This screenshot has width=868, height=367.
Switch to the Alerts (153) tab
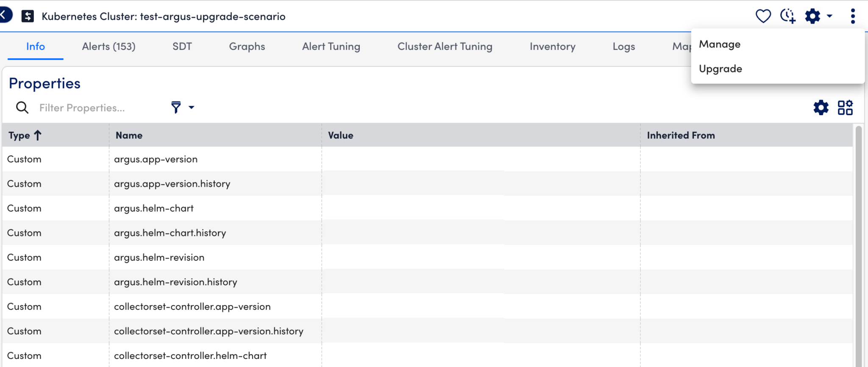(108, 47)
